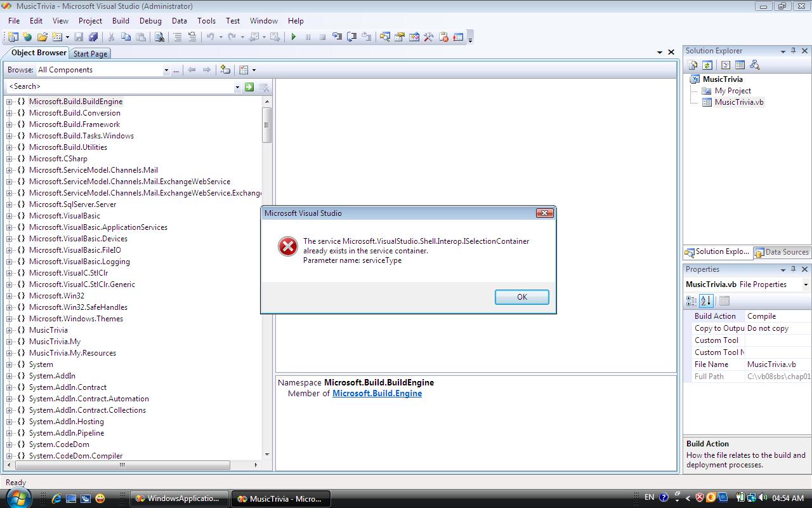
Task: Follow the Microsoft.Build.Engine link
Action: [x=377, y=393]
